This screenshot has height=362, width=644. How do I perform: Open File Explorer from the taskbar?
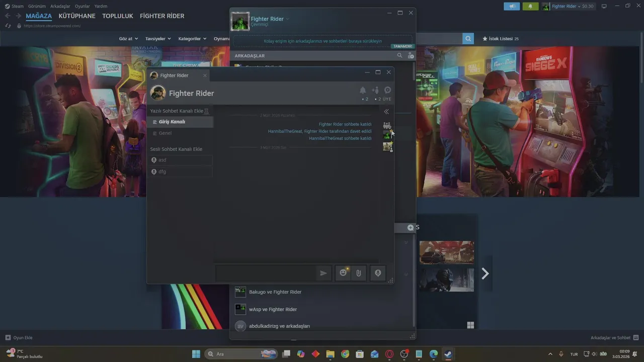[x=330, y=354]
